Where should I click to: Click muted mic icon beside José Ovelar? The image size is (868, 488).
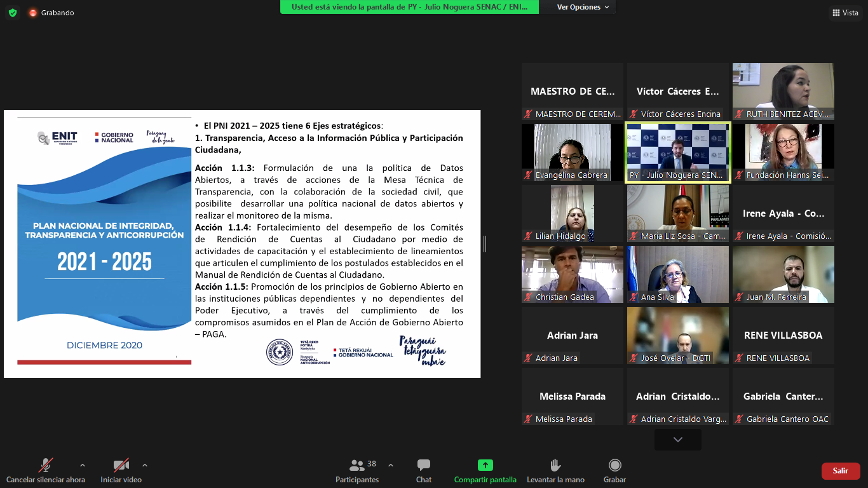[634, 358]
